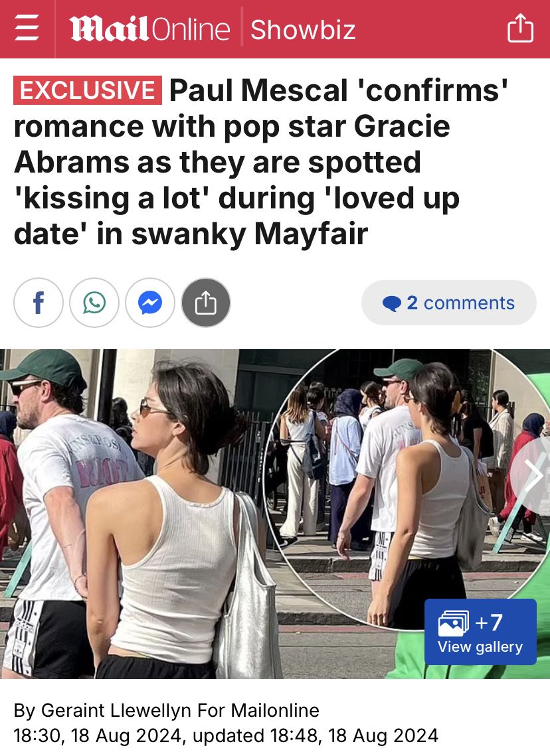Tap the gallery photos icon
Viewport: 550px width, 756px height.
click(x=454, y=623)
